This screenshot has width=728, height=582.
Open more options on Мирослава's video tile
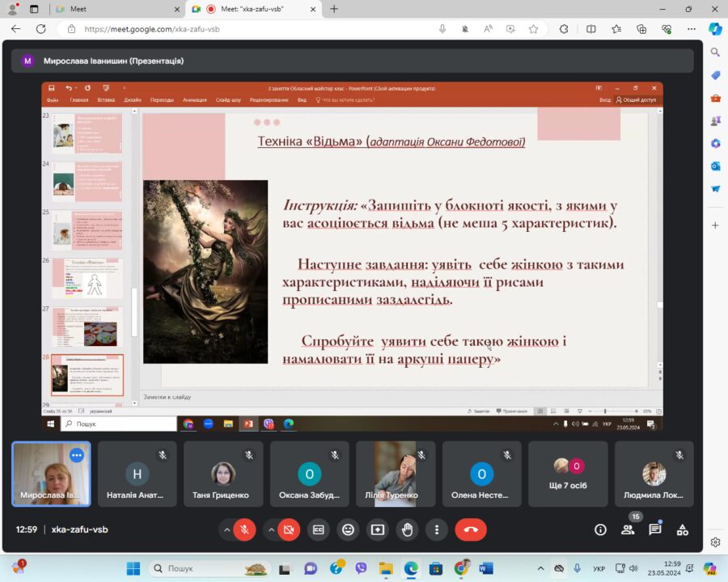pos(77,455)
